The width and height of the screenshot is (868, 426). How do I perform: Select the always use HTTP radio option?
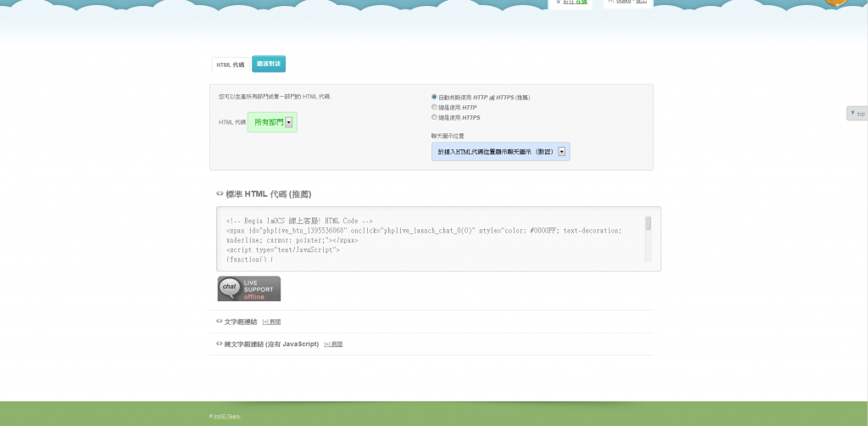434,107
